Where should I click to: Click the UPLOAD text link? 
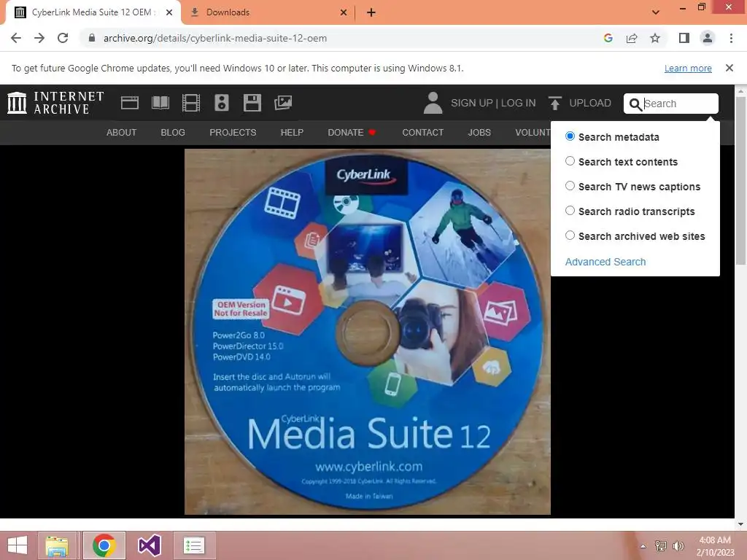pos(589,103)
